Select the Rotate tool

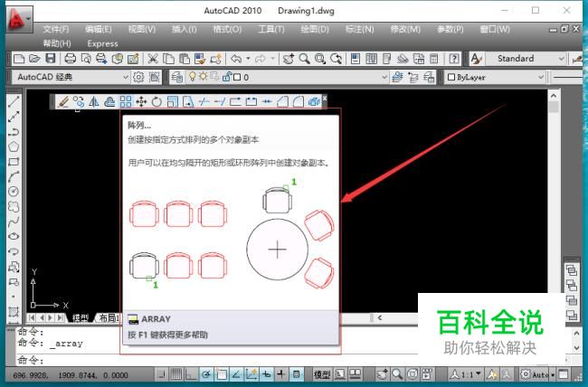click(x=156, y=101)
